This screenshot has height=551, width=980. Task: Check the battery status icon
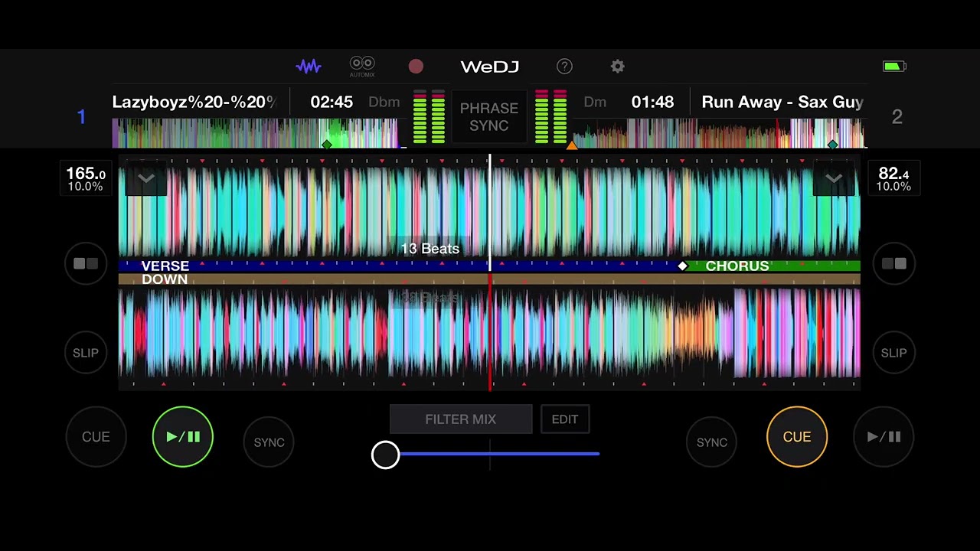(894, 67)
